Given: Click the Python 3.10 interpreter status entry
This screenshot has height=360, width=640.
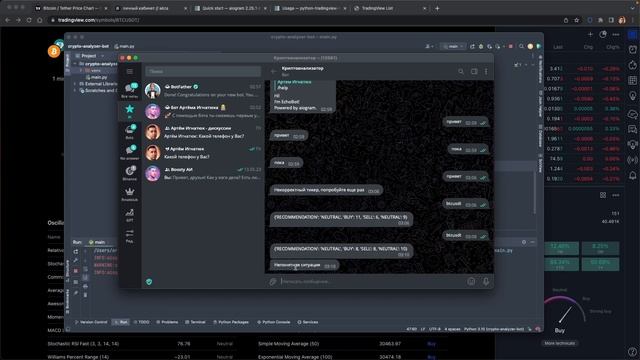Looking at the screenshot, I should 494,329.
